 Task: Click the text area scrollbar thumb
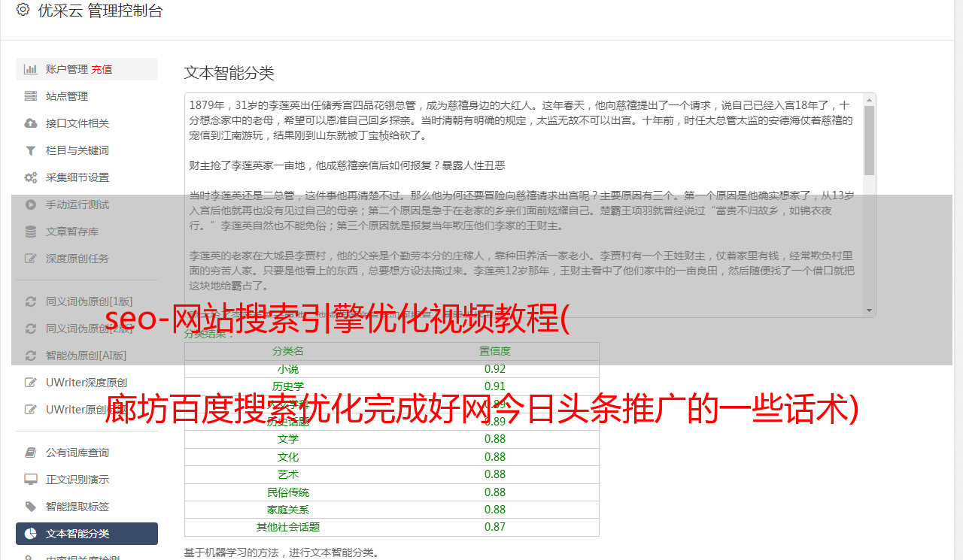(x=870, y=140)
